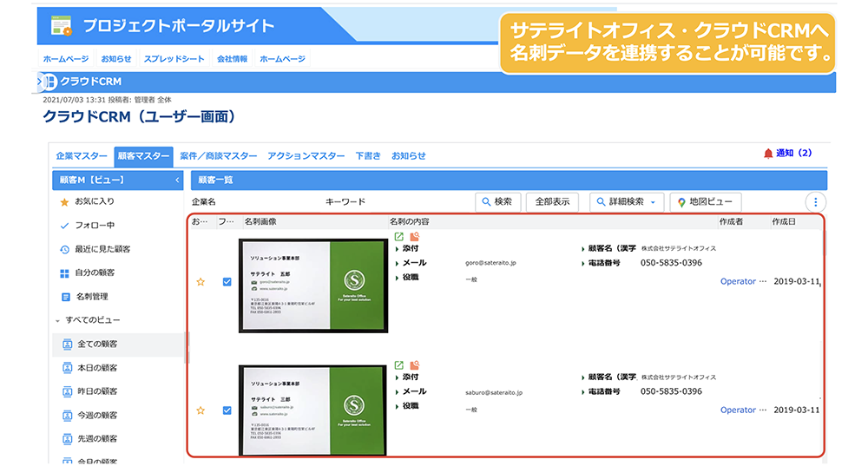
Task: Go to the 下書き tab
Action: (368, 156)
